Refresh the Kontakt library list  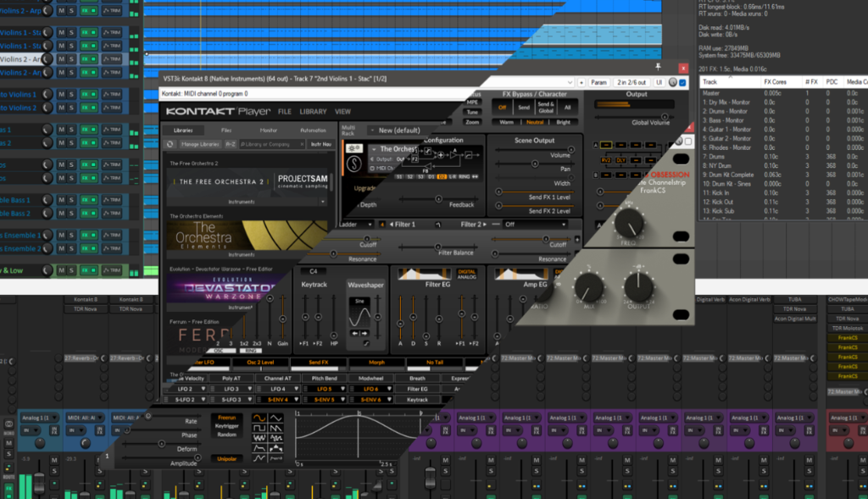170,144
